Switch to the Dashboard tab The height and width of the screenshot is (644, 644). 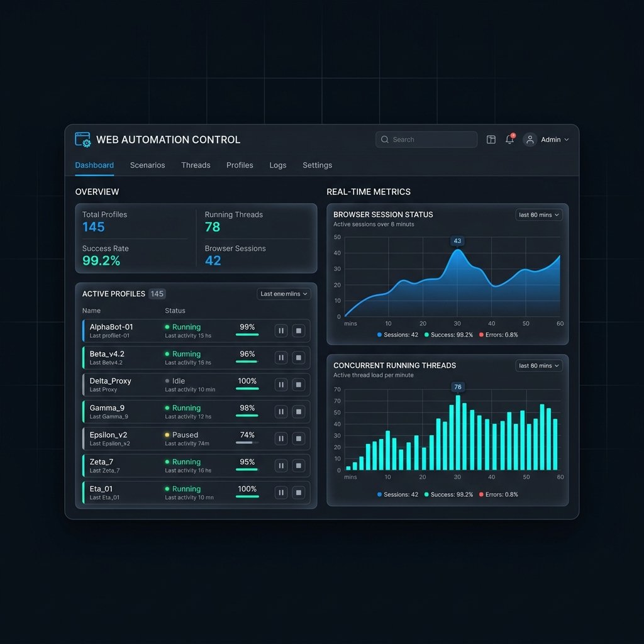(94, 165)
